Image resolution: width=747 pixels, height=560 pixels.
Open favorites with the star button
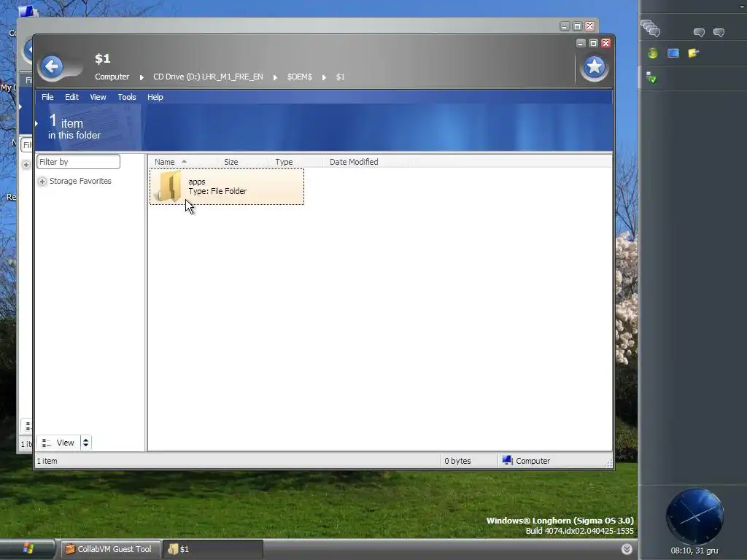594,67
